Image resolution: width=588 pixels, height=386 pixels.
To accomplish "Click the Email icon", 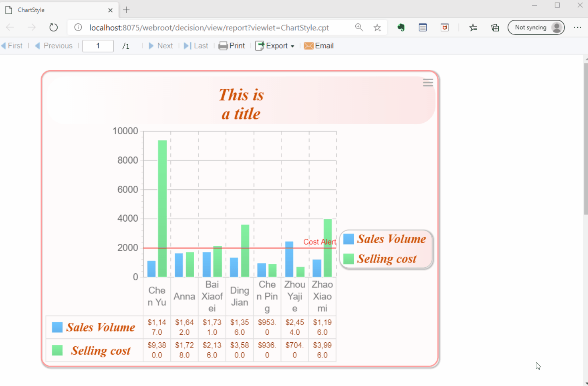I will click(x=308, y=46).
